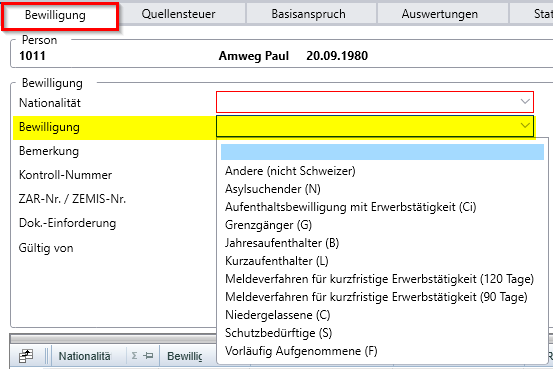
Task: Open the Basisanspruch tab
Action: [x=308, y=14]
